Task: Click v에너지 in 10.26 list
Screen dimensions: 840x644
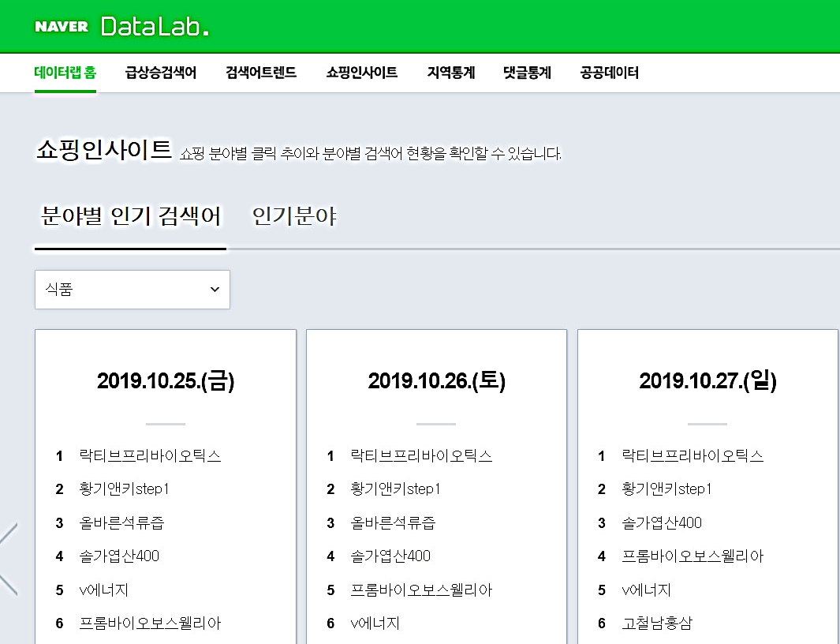Action: pyautogui.click(x=375, y=623)
